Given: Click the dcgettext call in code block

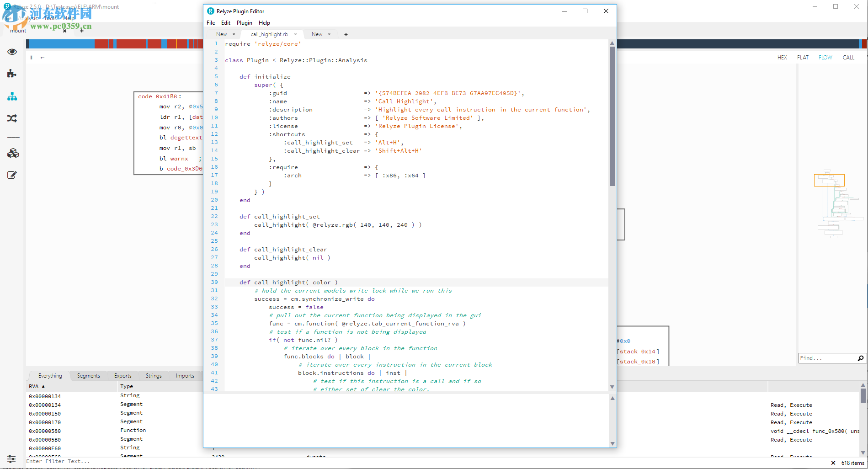Looking at the screenshot, I should coord(186,138).
